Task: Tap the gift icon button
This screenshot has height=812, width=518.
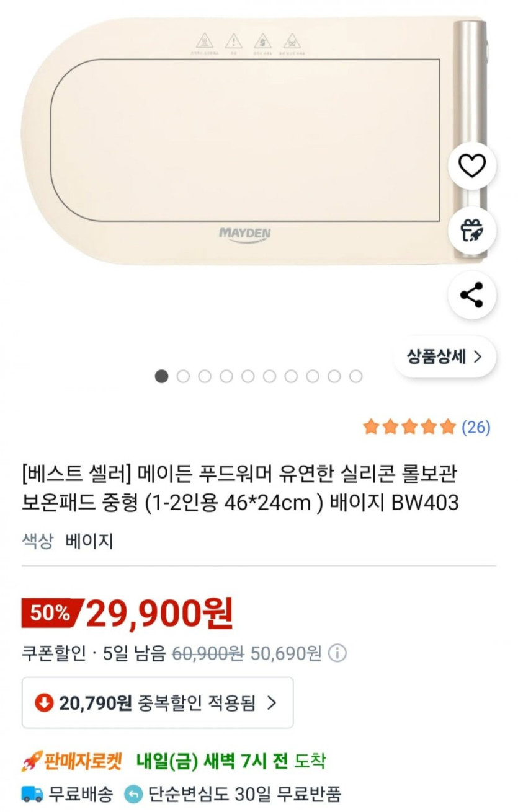Action: pyautogui.click(x=472, y=229)
